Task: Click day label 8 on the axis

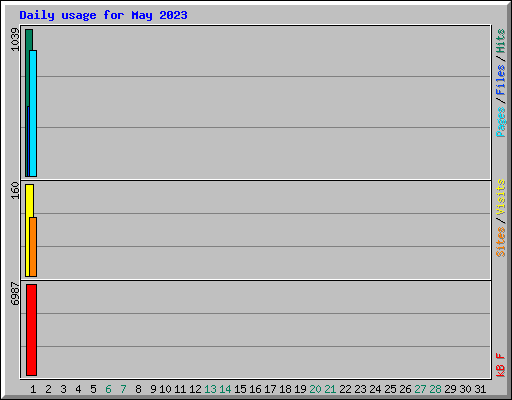Action: tap(138, 389)
